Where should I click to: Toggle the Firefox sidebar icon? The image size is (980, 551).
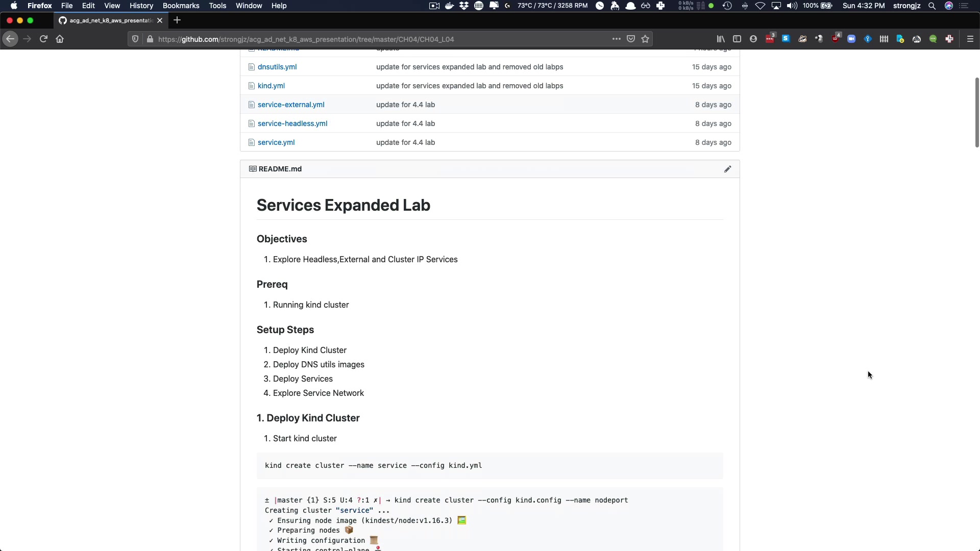point(737,39)
